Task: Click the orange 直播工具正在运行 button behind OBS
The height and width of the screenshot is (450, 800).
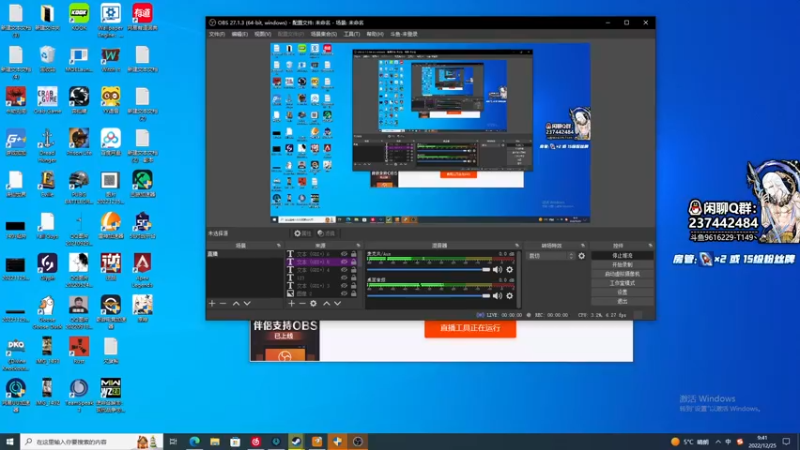Action: 470,328
